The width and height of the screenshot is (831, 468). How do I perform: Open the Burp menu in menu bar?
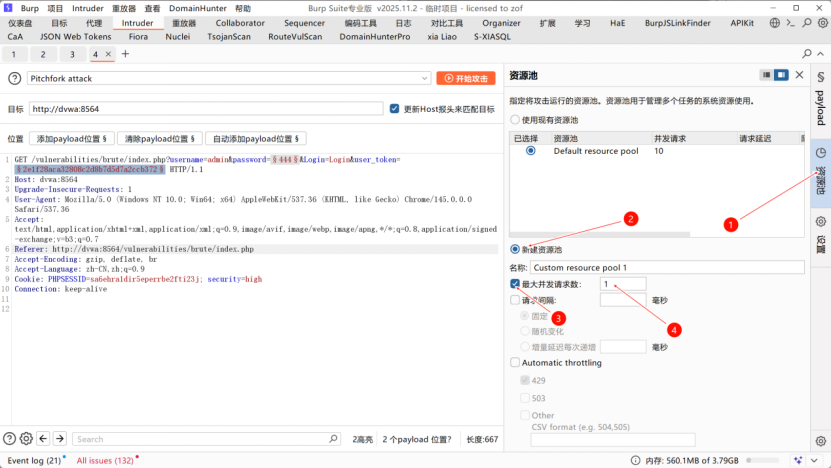coord(29,8)
